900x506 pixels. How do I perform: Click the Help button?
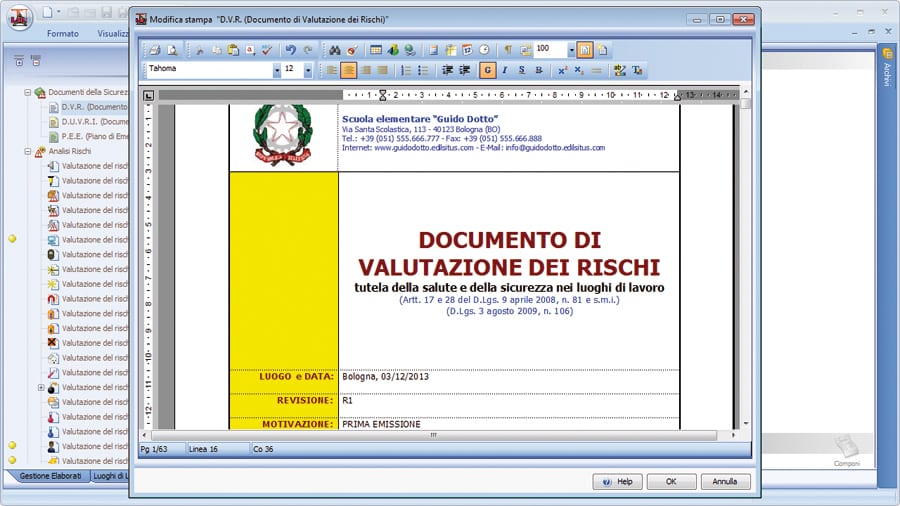coord(618,482)
